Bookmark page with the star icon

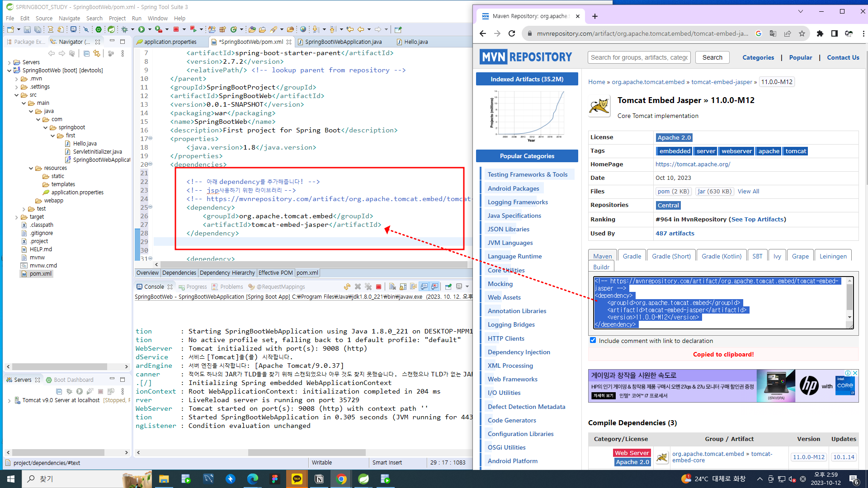802,33
